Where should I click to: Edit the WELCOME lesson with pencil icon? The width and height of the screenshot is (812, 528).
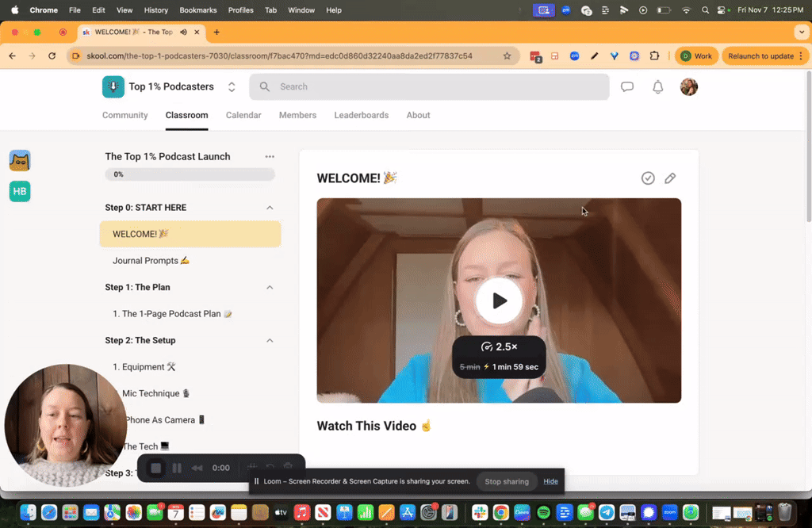(670, 178)
